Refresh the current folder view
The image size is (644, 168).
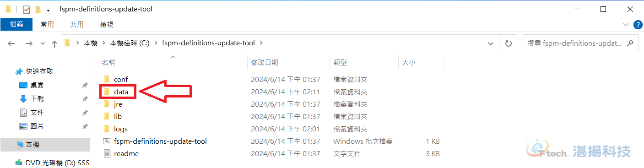pyautogui.click(x=508, y=43)
